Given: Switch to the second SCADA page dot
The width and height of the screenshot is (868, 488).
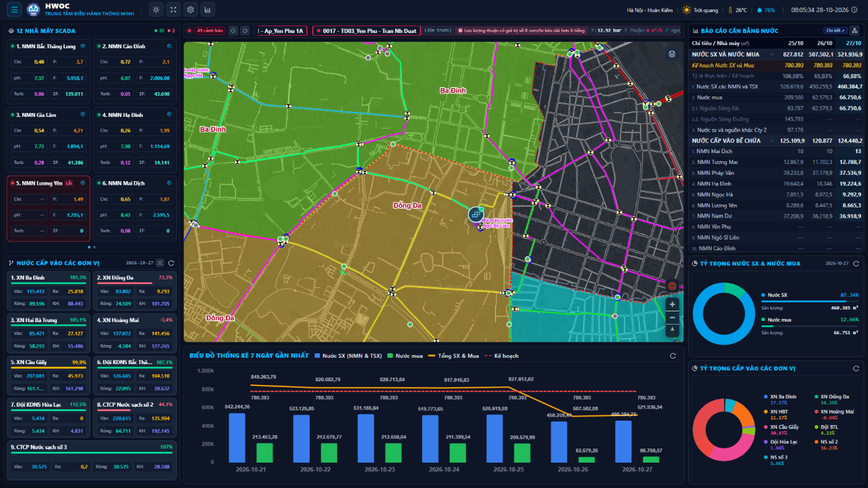Looking at the screenshot, I should point(95,247).
